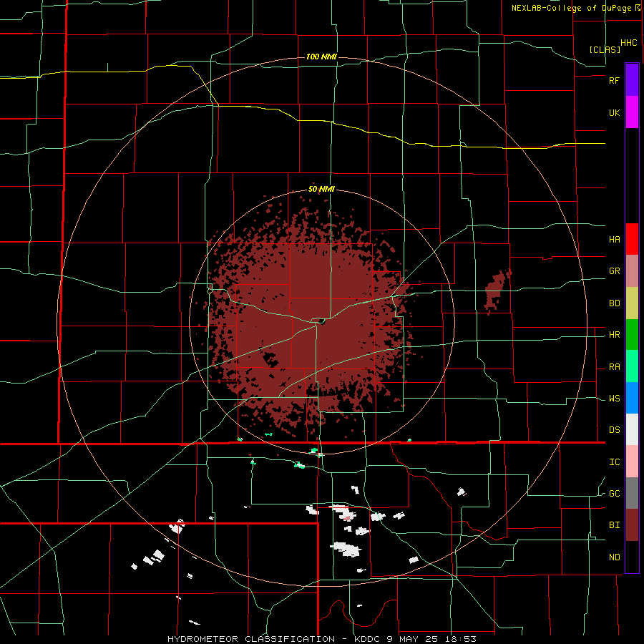This screenshot has width=644, height=644.
Task: Click the '100 NMI' range ring label
Action: [321, 57]
